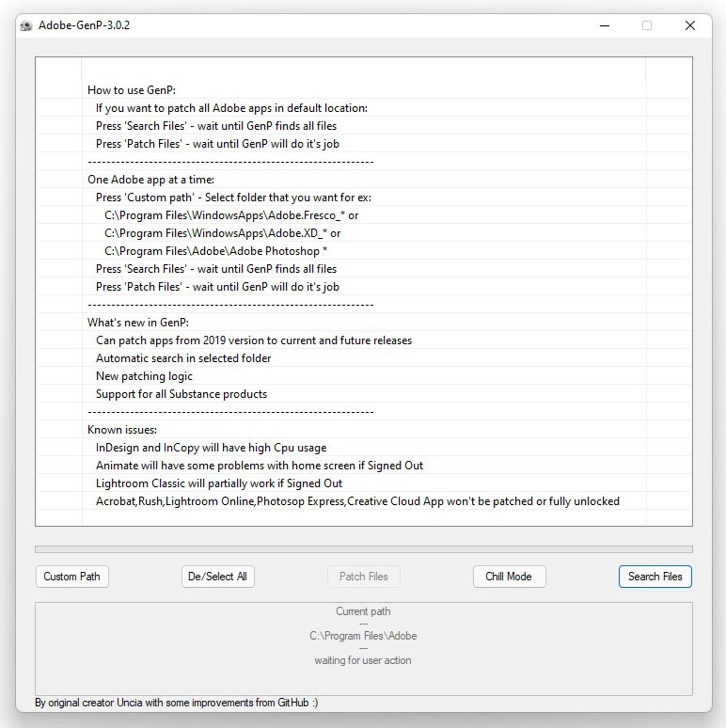Click the 'By original creator Uncia' credit line
726x728 pixels.
(x=177, y=703)
